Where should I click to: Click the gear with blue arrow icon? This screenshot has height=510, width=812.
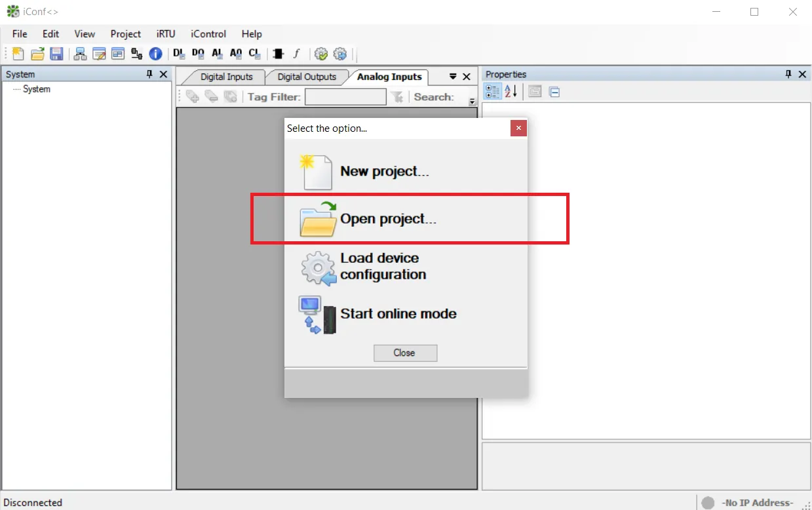(x=339, y=54)
